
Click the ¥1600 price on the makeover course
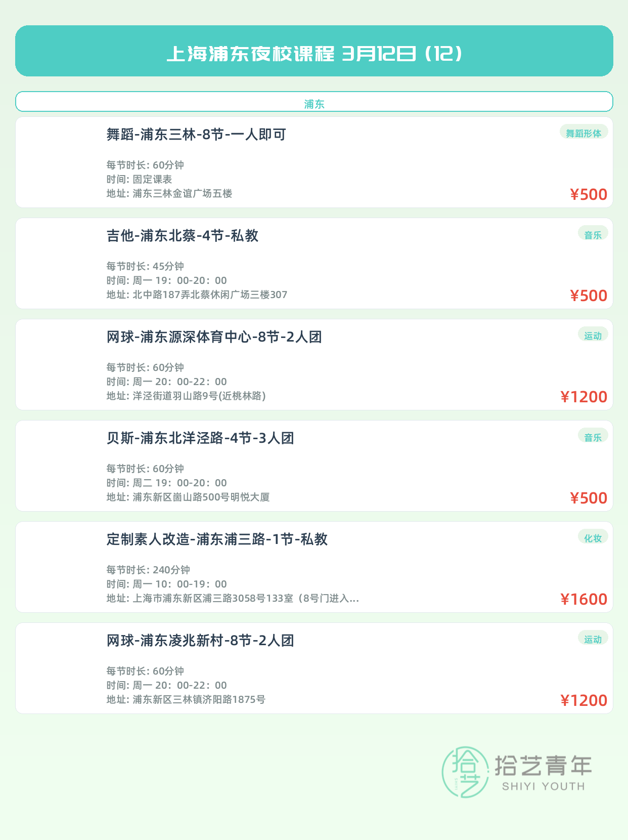click(x=584, y=599)
